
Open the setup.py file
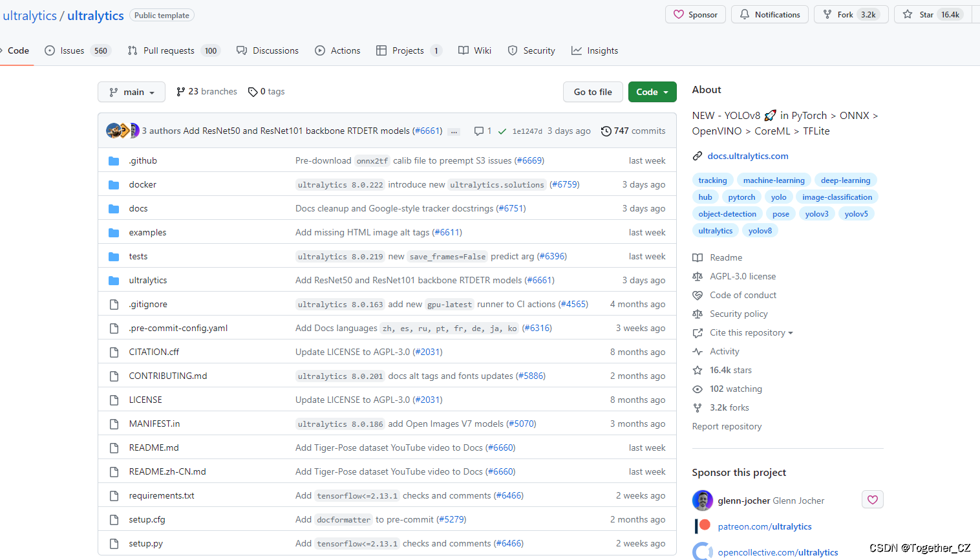click(x=145, y=544)
